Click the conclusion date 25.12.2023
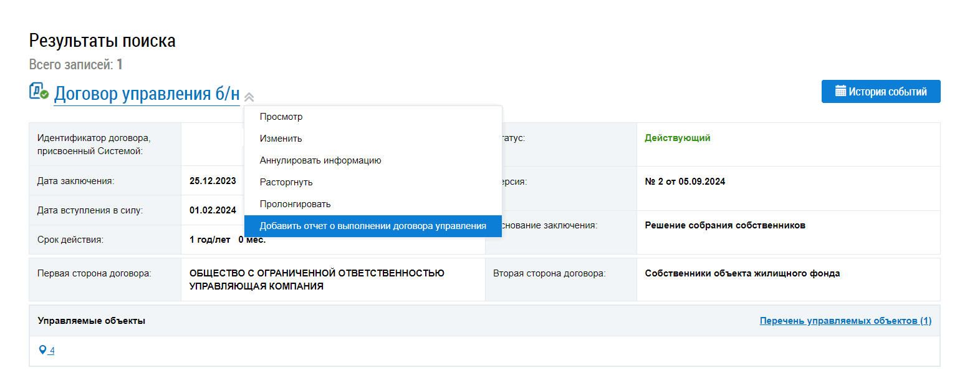This screenshot has width=980, height=385. (x=213, y=181)
